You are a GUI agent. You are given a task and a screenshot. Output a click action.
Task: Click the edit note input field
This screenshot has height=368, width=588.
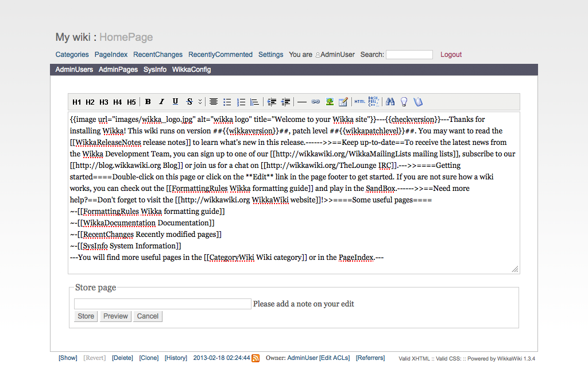[163, 304]
